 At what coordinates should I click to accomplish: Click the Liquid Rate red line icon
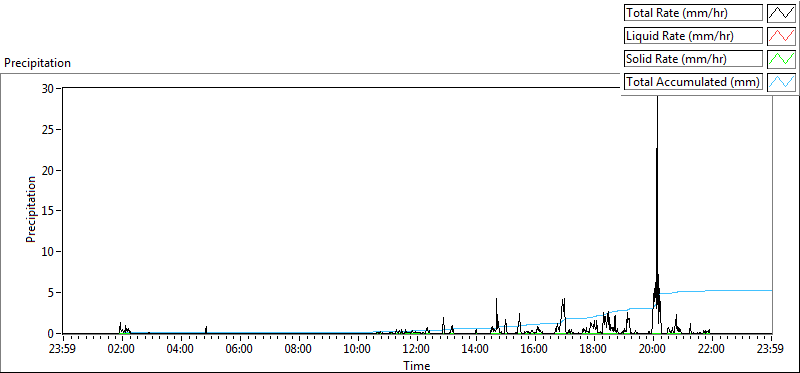click(781, 36)
